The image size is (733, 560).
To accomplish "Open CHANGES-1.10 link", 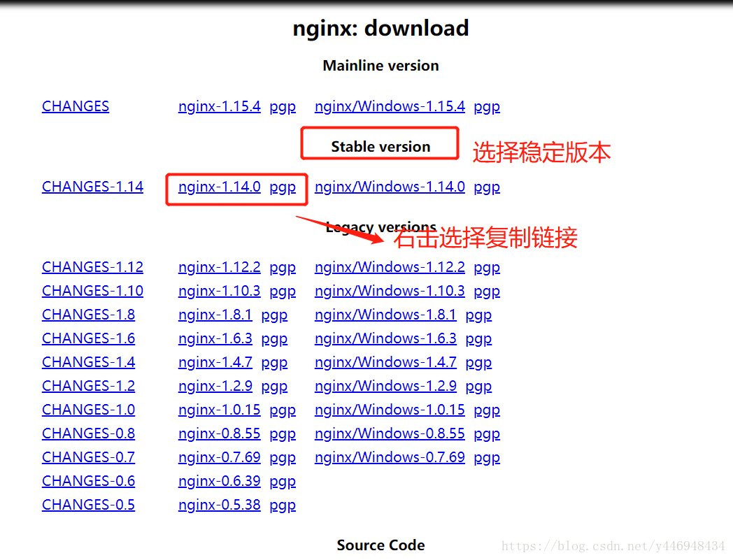I will coord(92,292).
